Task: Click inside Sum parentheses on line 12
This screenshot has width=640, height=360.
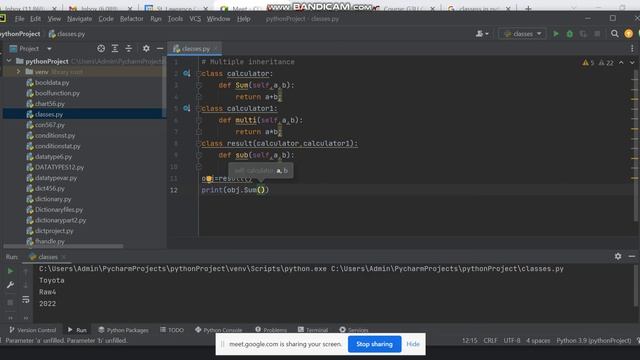Action: 261,190
